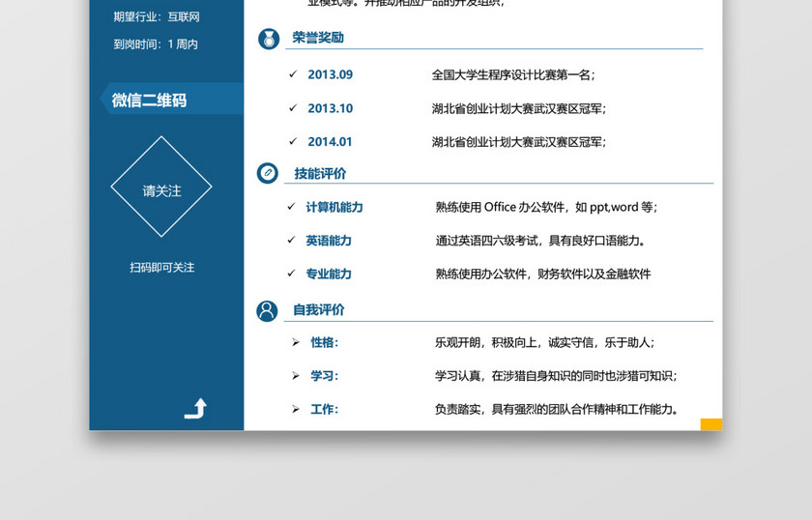Click the checkmark before 2013.09

click(293, 74)
